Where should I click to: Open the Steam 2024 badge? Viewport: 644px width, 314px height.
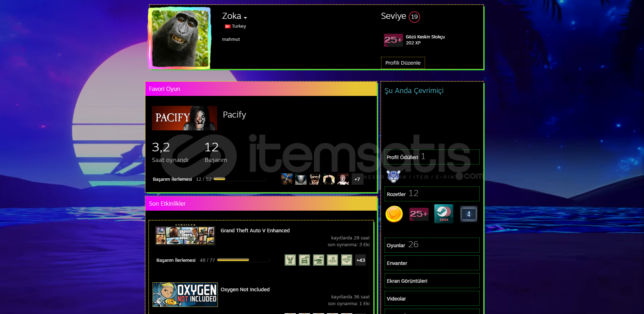pos(444,214)
